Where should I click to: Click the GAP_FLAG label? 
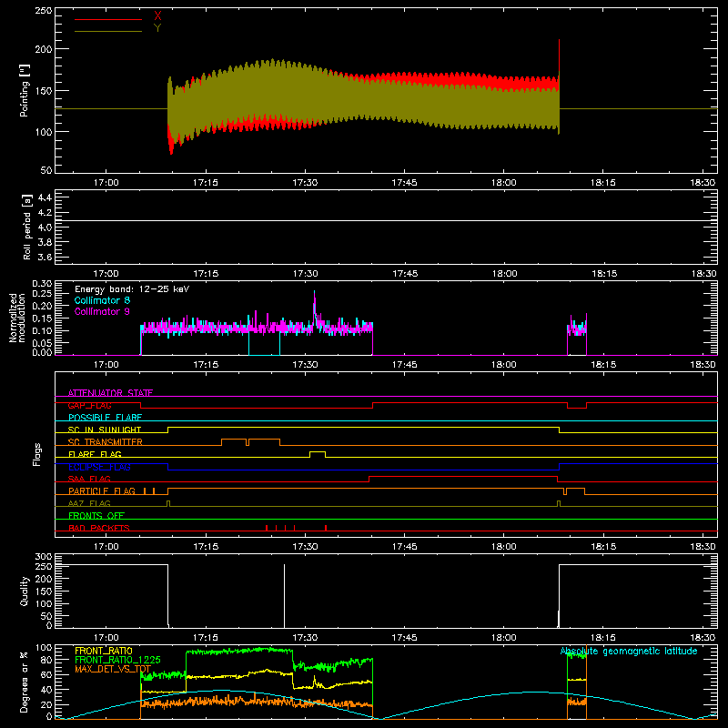[89, 405]
